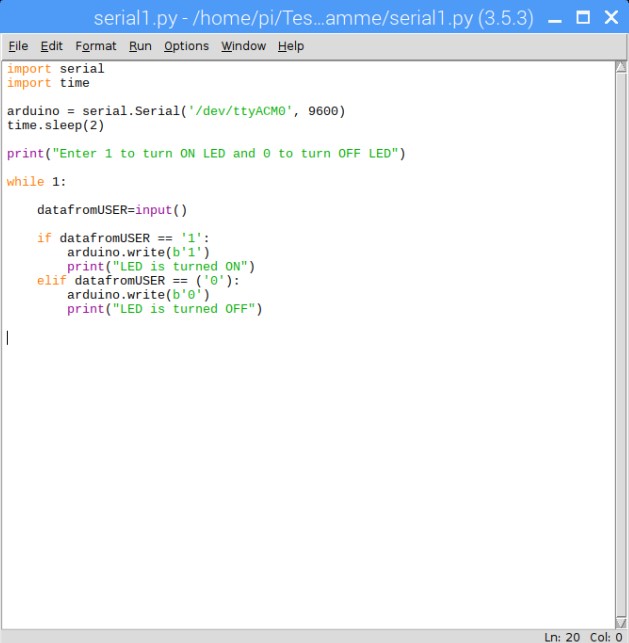Image resolution: width=629 pixels, height=643 pixels.
Task: Click the scrollbar up arrow
Action: click(621, 67)
